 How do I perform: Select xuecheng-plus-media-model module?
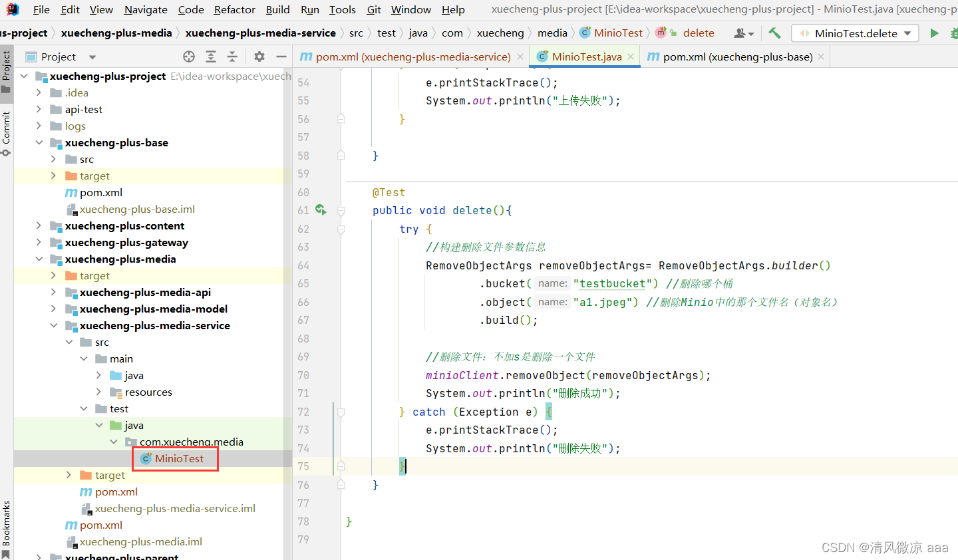tap(154, 309)
